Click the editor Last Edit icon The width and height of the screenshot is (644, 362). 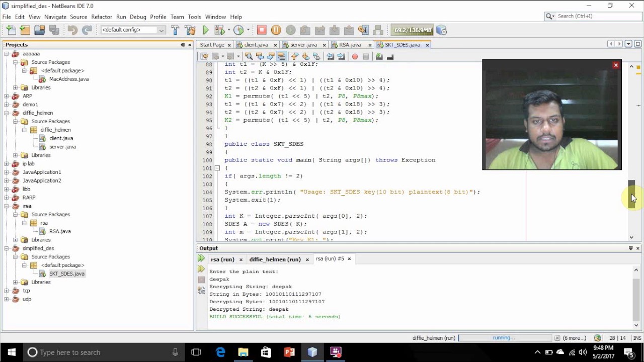pyautogui.click(x=204, y=56)
